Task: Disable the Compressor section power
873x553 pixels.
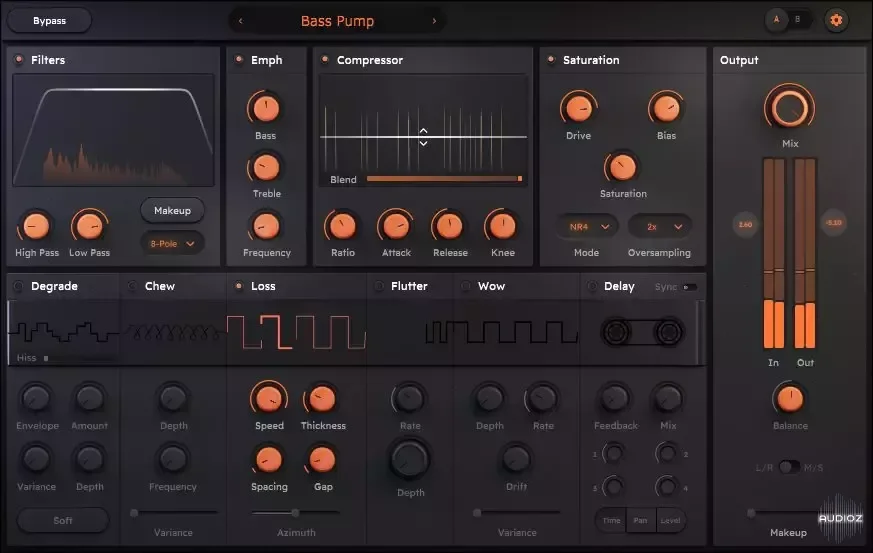Action: [x=325, y=59]
